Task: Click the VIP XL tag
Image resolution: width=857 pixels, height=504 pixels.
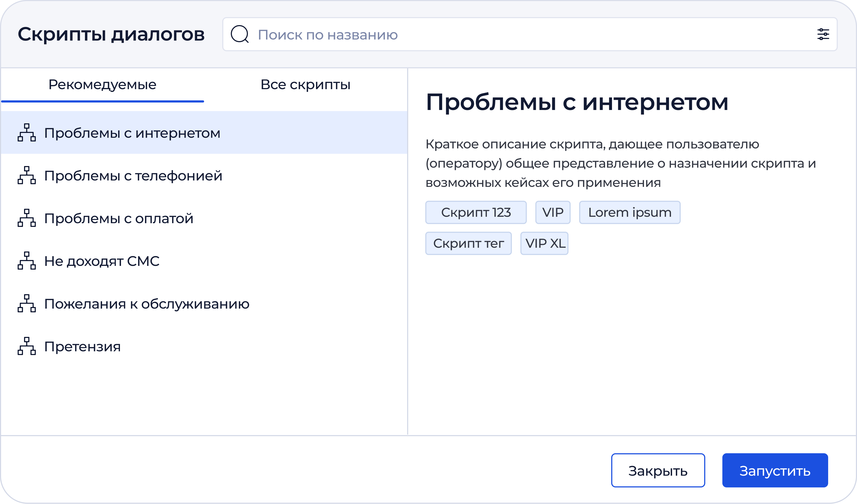Action: tap(544, 243)
